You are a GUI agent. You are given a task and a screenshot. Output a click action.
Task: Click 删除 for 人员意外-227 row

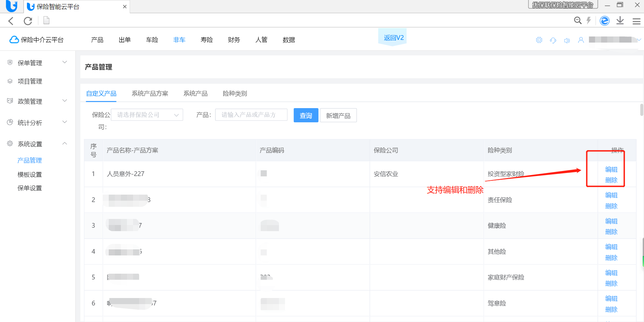pos(611,180)
